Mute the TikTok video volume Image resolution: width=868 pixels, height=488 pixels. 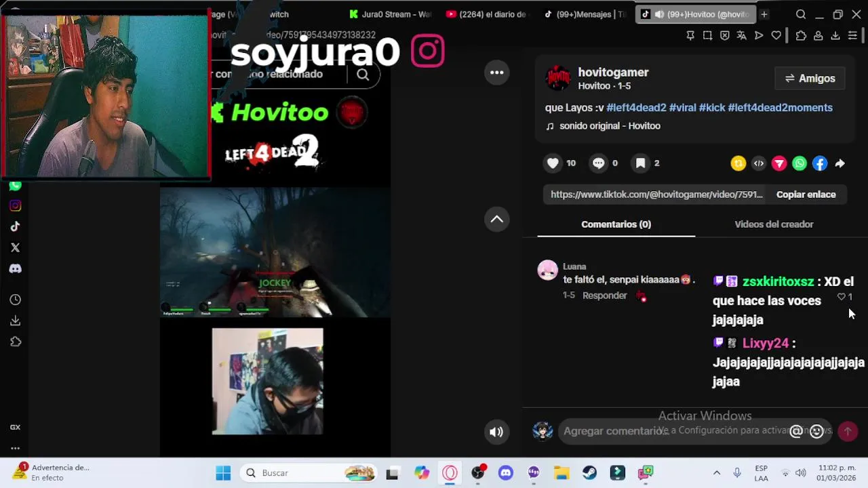click(497, 432)
